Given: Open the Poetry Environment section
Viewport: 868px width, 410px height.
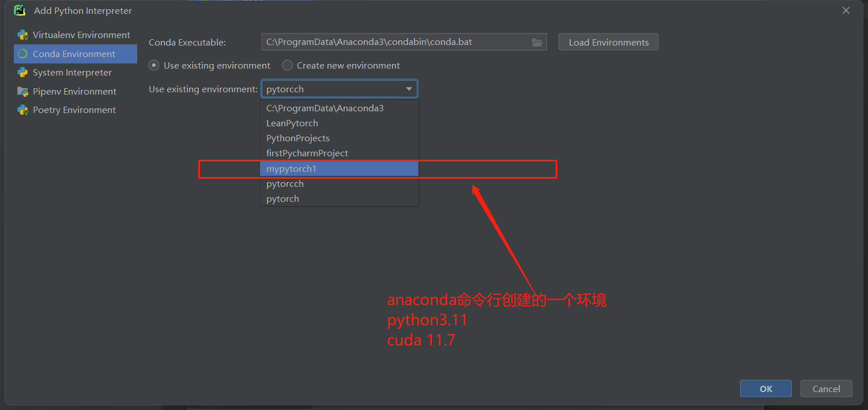Looking at the screenshot, I should pyautogui.click(x=74, y=110).
